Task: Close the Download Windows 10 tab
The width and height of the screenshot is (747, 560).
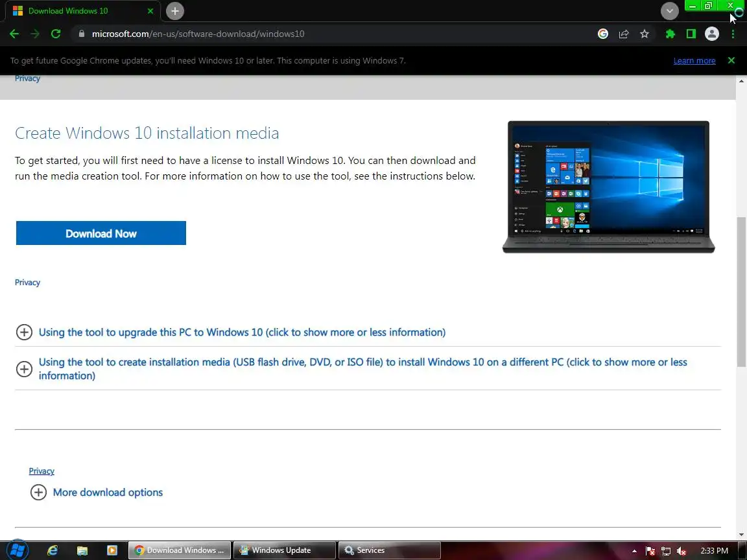Action: pos(150,11)
